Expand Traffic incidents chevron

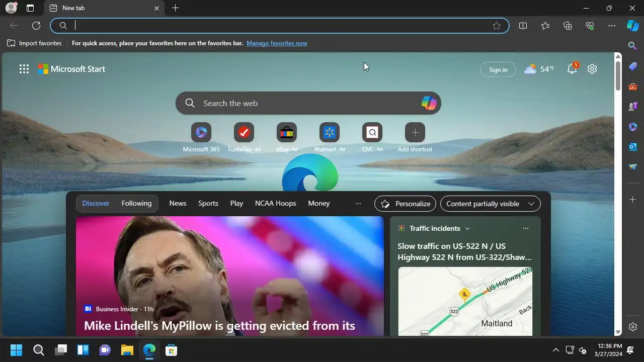[467, 228]
